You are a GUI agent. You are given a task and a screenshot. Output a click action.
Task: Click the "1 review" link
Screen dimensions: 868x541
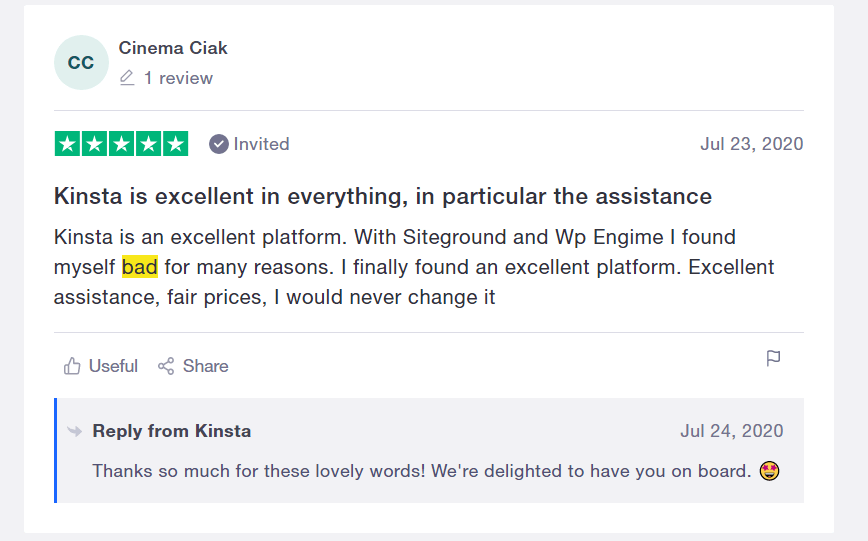click(178, 78)
